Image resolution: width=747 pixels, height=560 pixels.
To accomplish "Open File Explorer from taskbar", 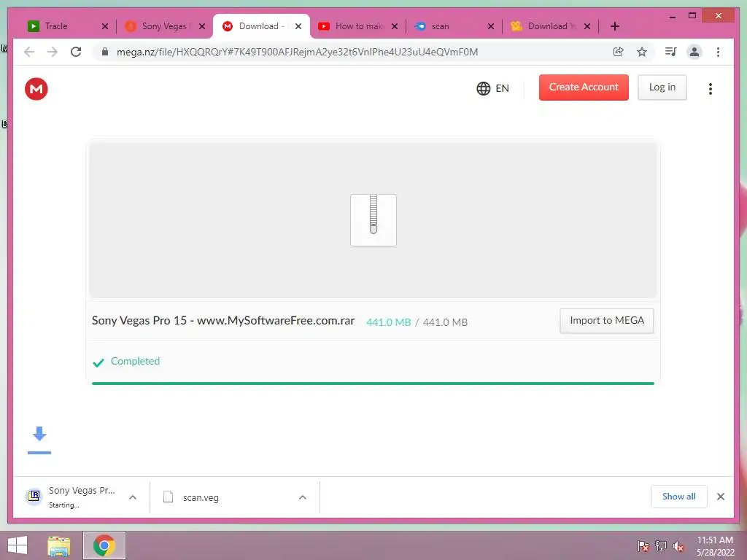I will (59, 545).
